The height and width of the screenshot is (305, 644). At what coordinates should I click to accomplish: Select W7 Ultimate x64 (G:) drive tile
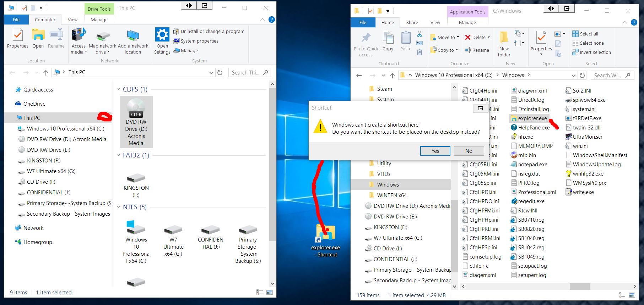(x=173, y=240)
